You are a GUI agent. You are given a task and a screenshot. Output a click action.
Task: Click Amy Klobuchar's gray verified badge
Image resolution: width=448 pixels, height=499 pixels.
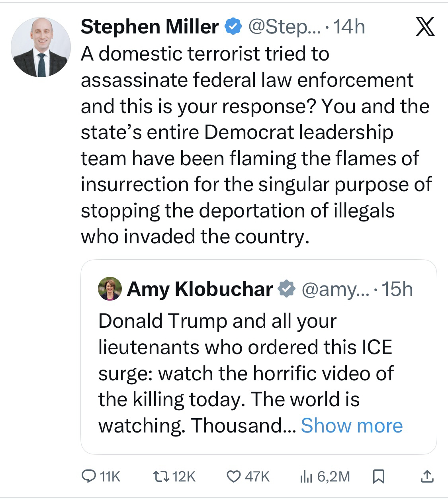(x=286, y=289)
